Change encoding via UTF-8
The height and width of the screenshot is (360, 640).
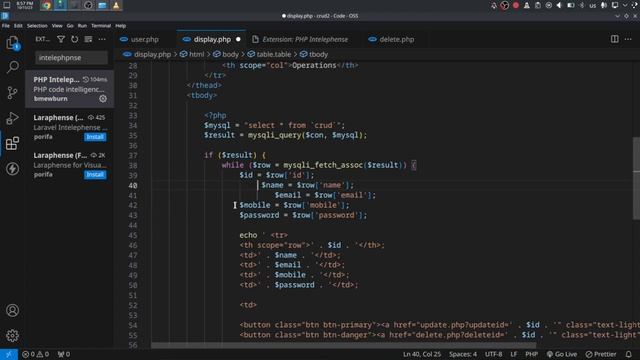tap(493, 354)
